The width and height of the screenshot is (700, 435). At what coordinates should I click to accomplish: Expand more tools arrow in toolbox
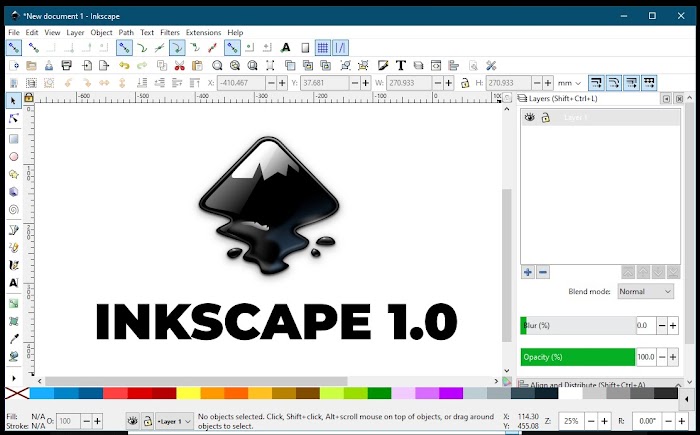pos(13,378)
